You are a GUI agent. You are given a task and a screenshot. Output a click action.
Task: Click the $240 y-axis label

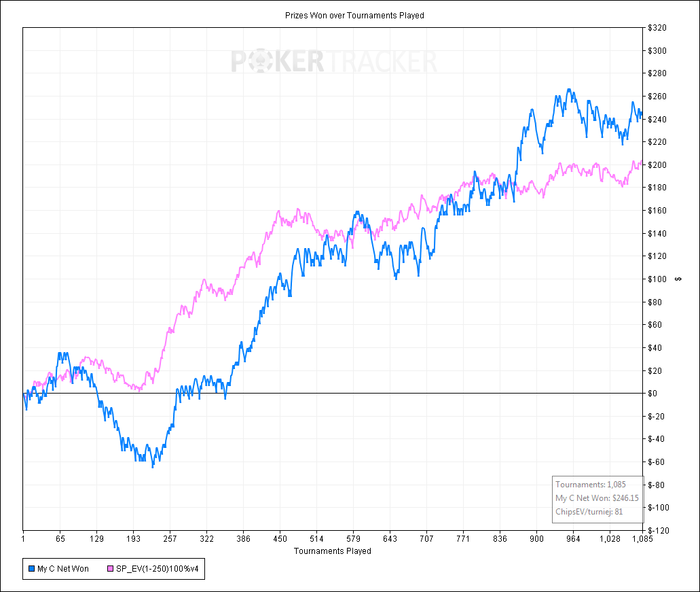657,119
